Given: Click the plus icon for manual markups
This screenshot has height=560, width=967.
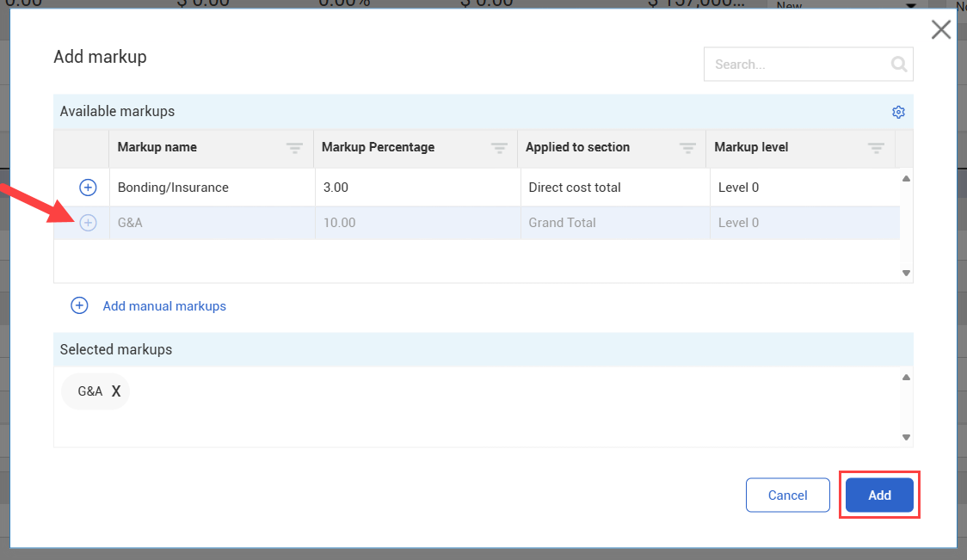Looking at the screenshot, I should point(79,306).
